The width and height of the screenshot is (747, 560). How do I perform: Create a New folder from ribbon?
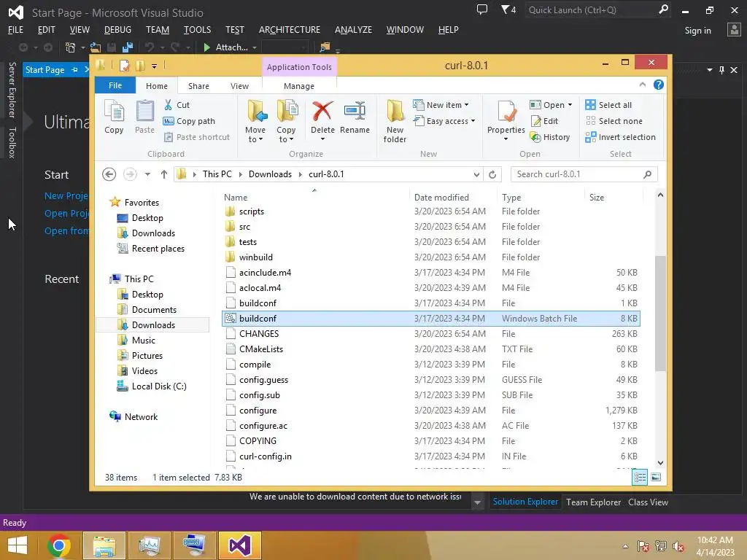395,122
